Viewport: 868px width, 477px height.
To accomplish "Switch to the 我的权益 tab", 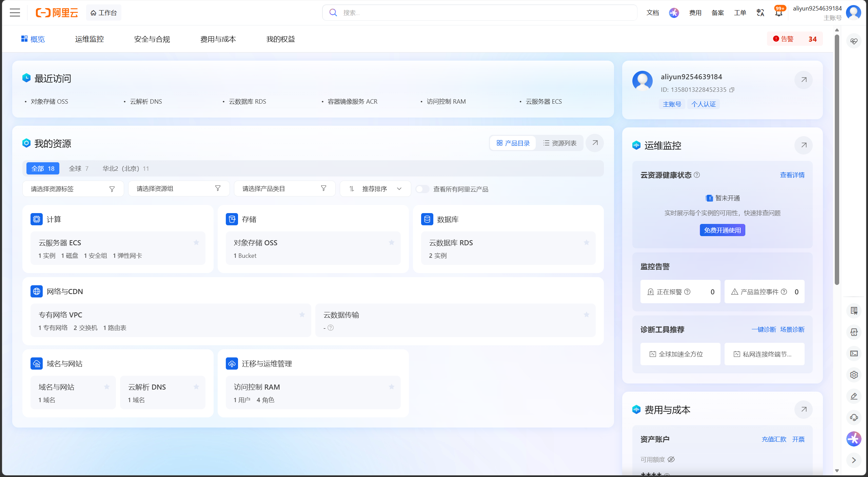I will pyautogui.click(x=281, y=39).
